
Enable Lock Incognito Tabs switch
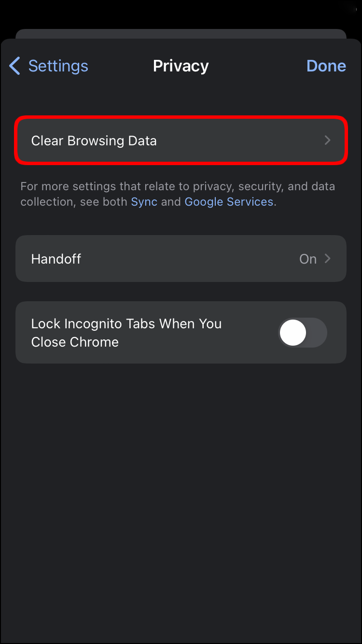(x=303, y=333)
